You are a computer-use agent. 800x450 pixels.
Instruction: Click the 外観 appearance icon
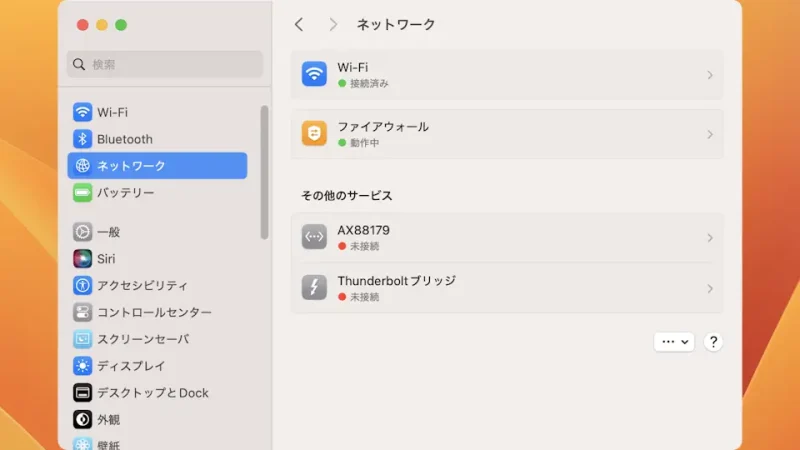point(82,419)
